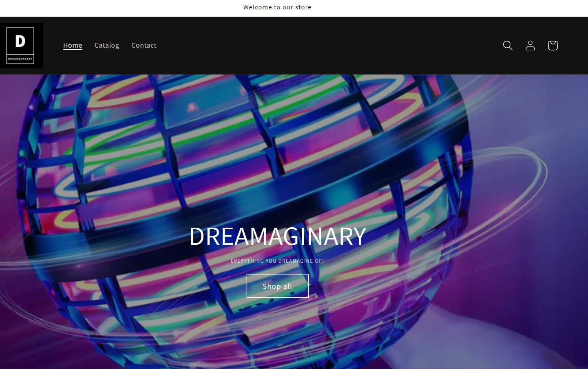Open the search icon in header
Screen dimensions: 588x369
click(x=508, y=45)
